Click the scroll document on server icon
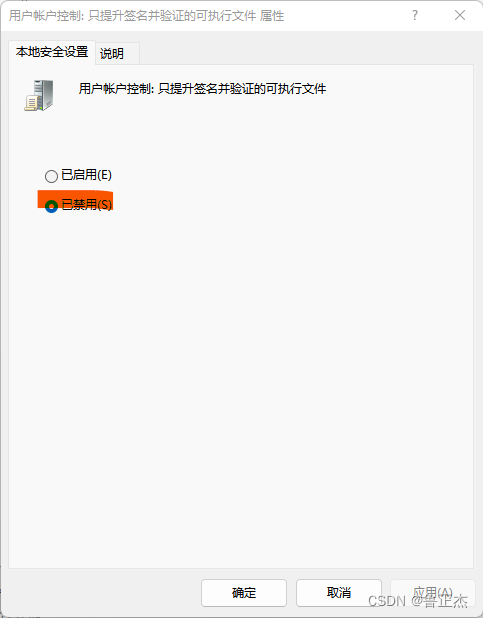The width and height of the screenshot is (483, 618). point(31,104)
